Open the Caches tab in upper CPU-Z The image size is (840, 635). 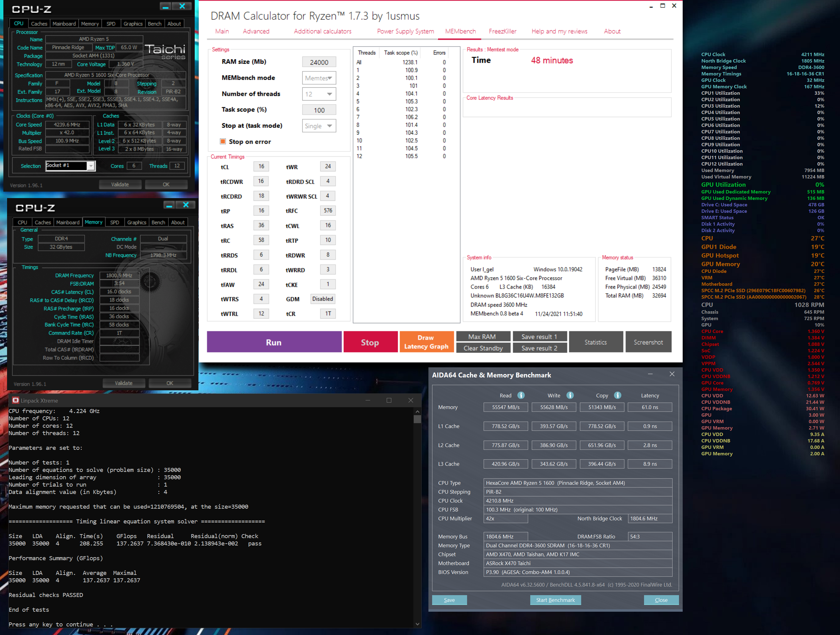[x=39, y=24]
